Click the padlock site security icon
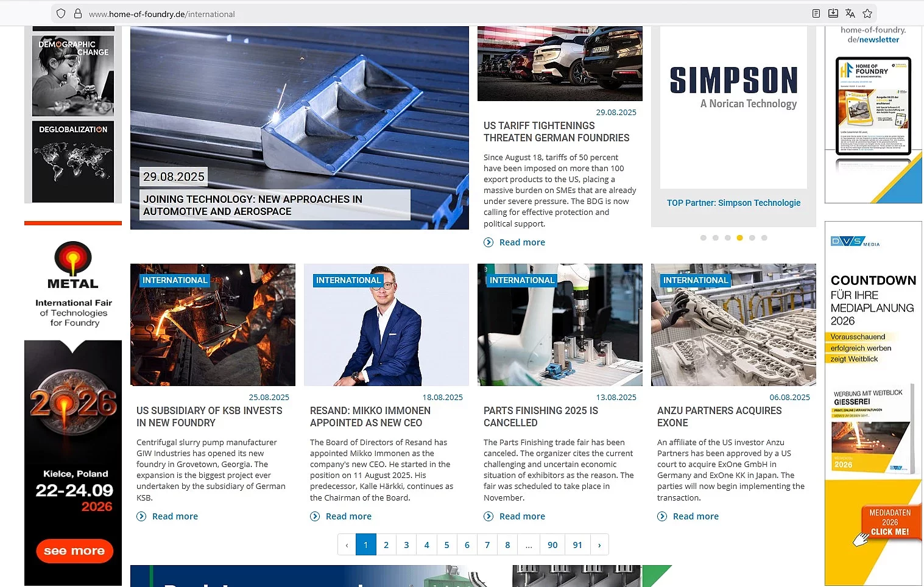924x587 pixels. coord(78,13)
